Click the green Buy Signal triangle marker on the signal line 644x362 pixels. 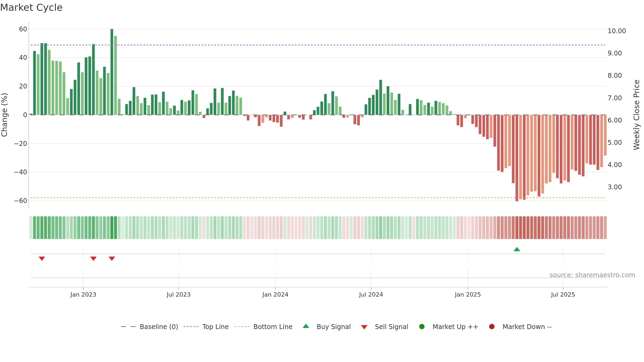tap(517, 249)
